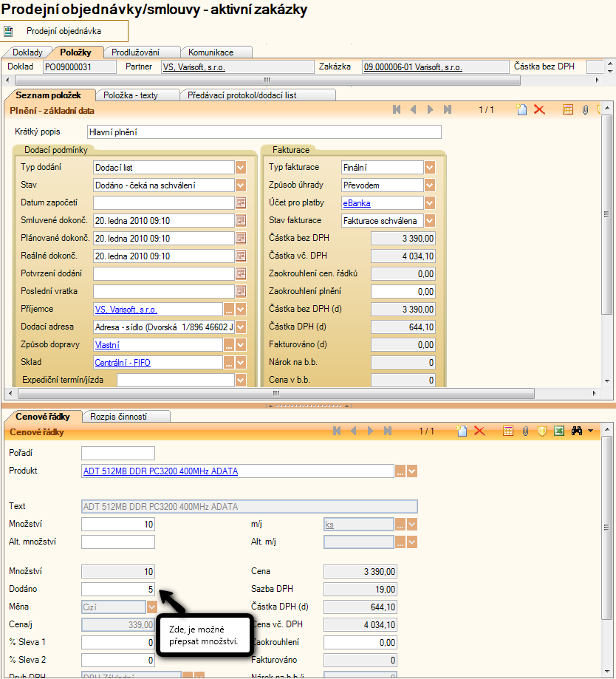Click new record icon in Cenové řádky toolbar

[x=462, y=431]
